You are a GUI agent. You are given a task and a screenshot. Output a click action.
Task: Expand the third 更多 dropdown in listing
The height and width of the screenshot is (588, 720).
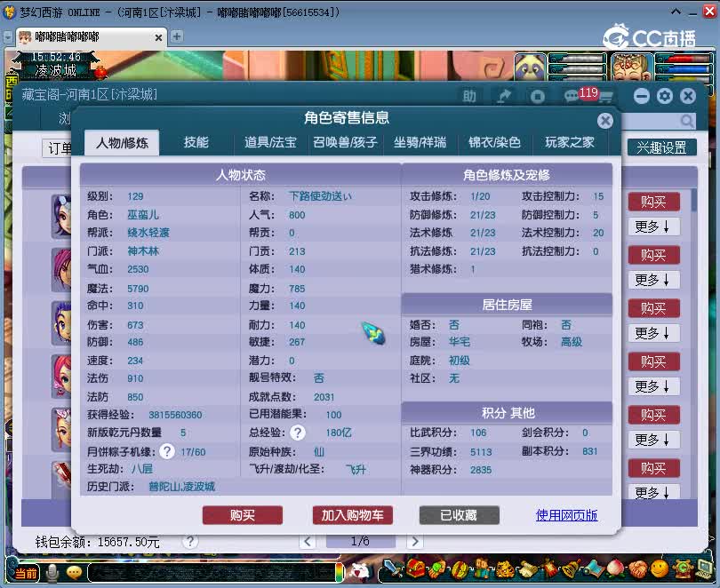pos(653,333)
